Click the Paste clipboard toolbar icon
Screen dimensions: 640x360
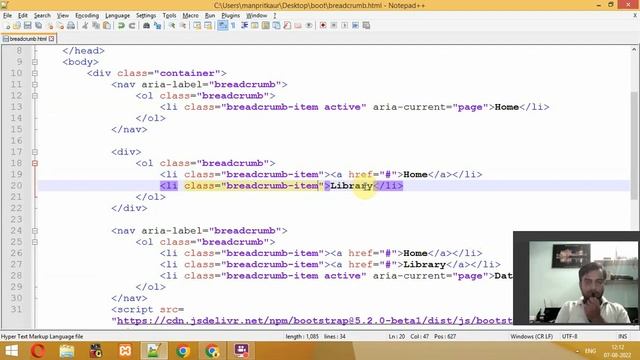click(x=107, y=25)
